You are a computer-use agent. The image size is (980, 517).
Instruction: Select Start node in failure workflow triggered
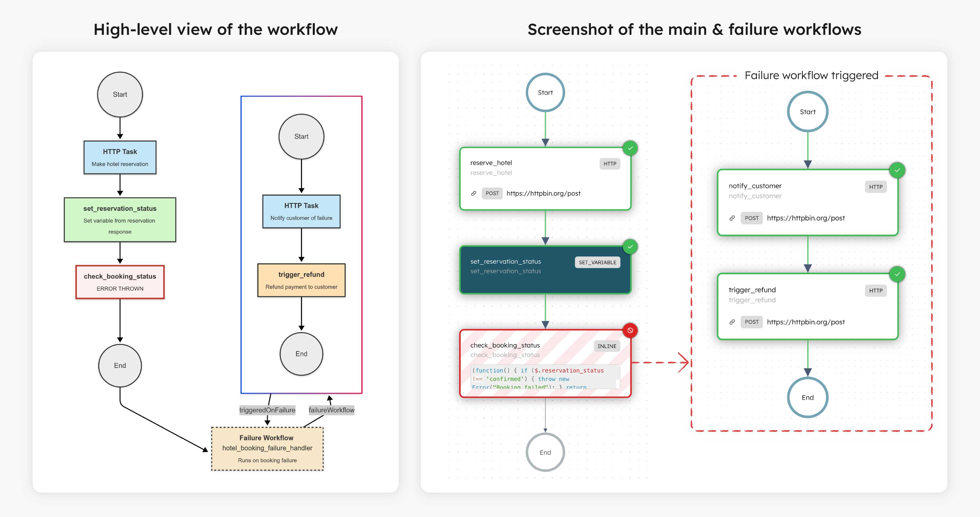coord(807,112)
